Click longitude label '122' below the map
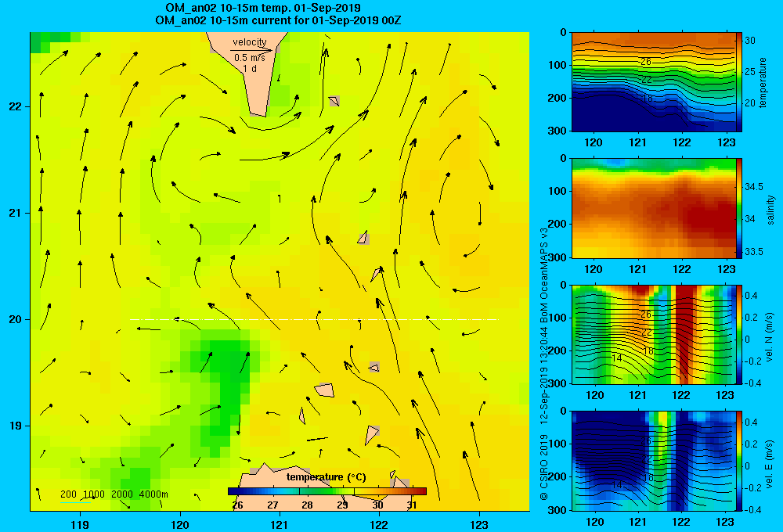The image size is (783, 532). click(x=379, y=524)
